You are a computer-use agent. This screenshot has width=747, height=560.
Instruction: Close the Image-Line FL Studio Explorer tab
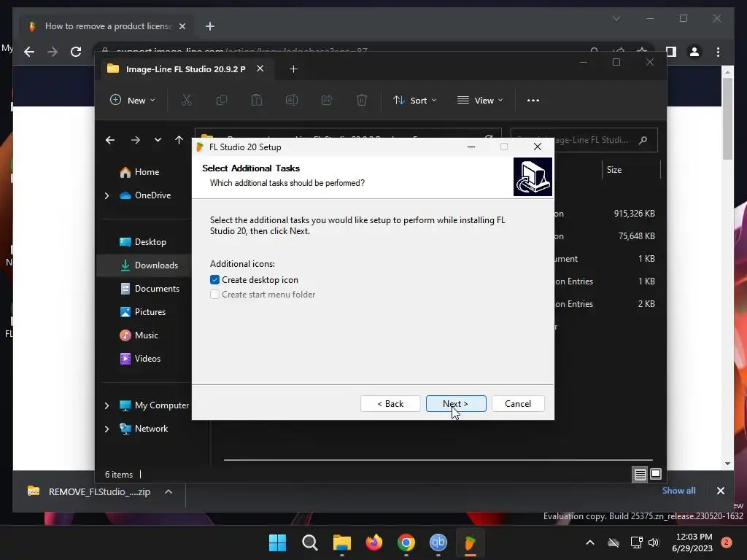[260, 69]
